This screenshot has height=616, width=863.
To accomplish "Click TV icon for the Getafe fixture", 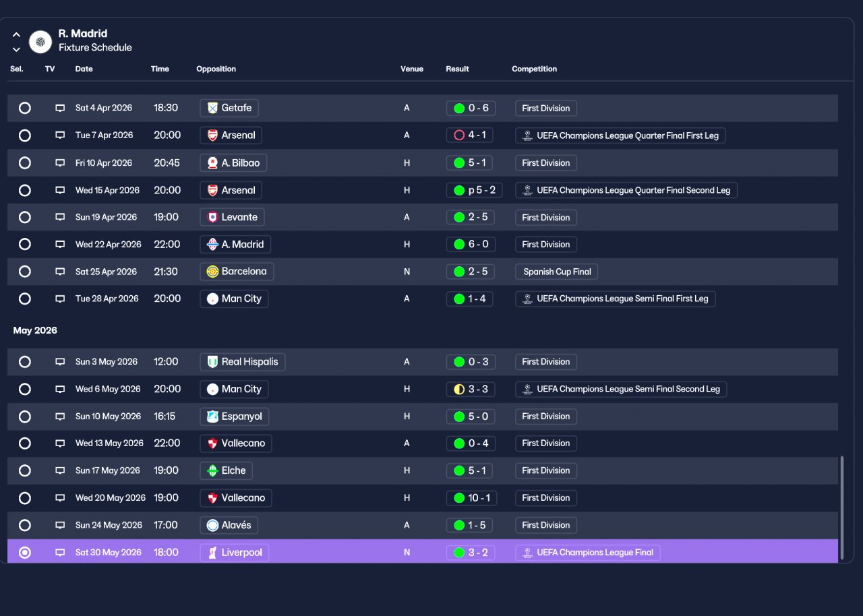I will [60, 108].
